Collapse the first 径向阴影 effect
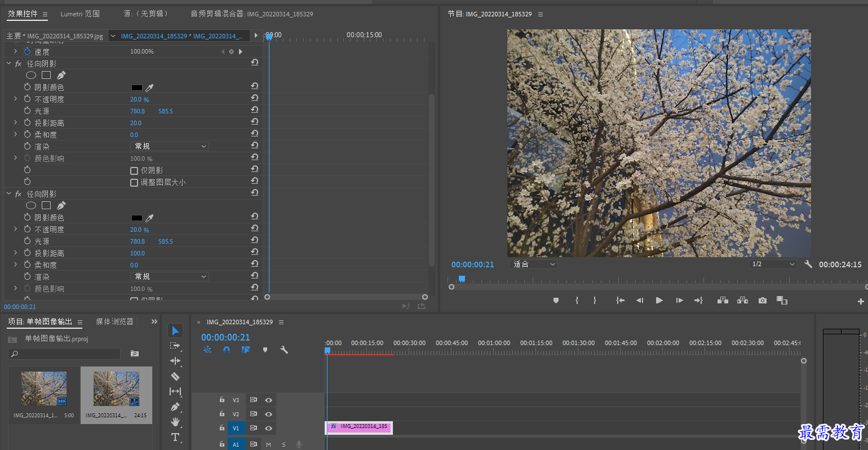This screenshot has width=868, height=450. click(x=8, y=64)
